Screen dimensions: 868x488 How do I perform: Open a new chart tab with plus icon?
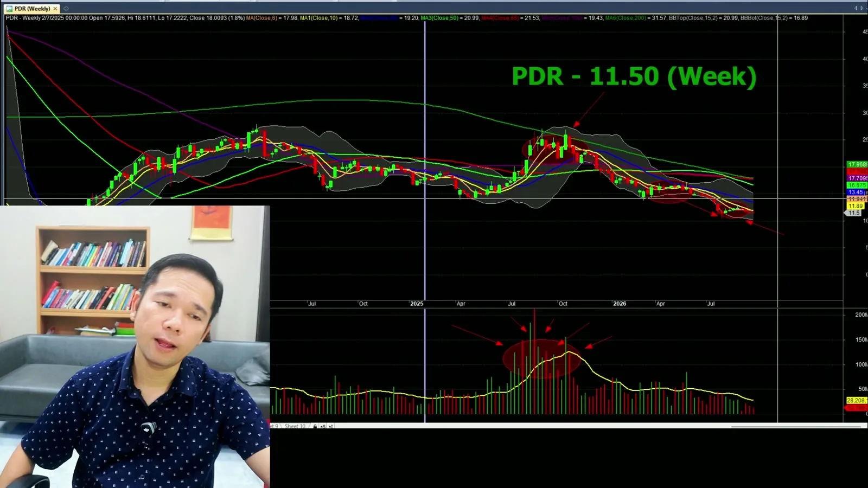[66, 9]
